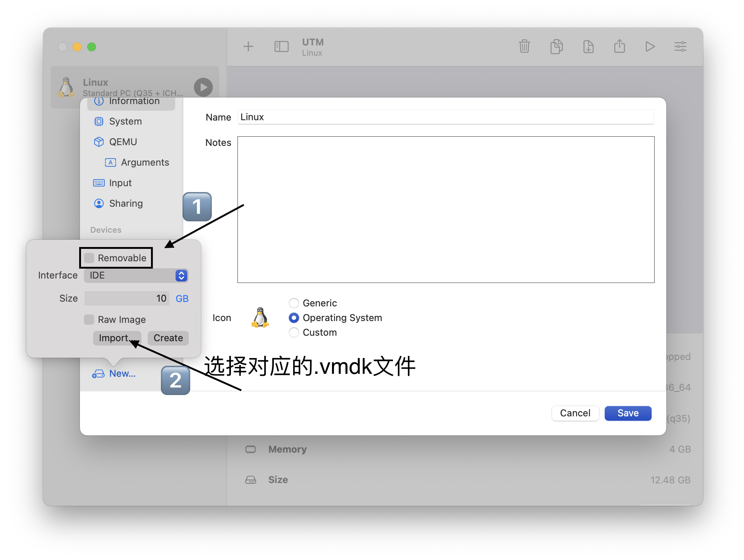
Task: Toggle the Removable checkbox
Action: 89,258
